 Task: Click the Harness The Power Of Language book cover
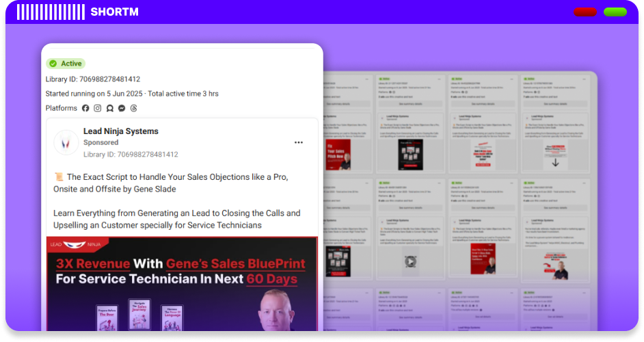tap(172, 318)
